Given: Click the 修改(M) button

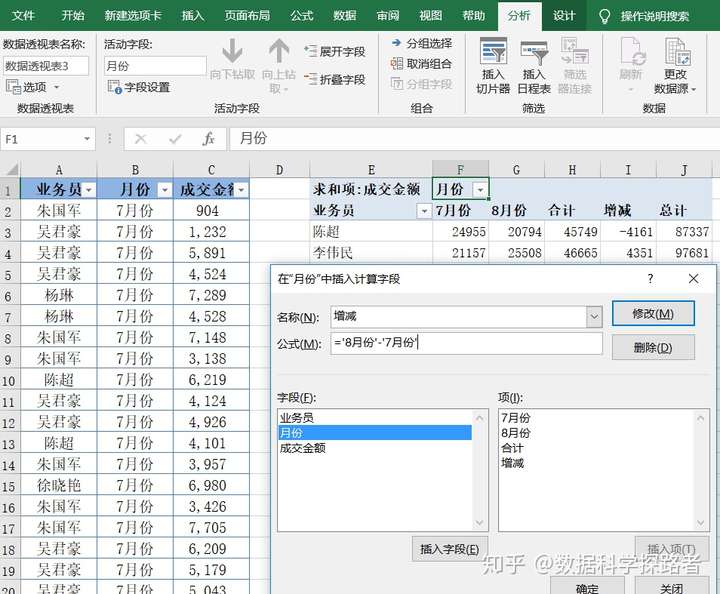Looking at the screenshot, I should tap(653, 314).
